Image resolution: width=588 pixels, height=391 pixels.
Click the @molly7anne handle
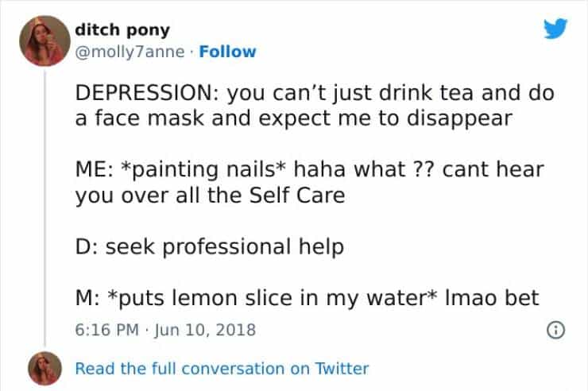pos(126,52)
